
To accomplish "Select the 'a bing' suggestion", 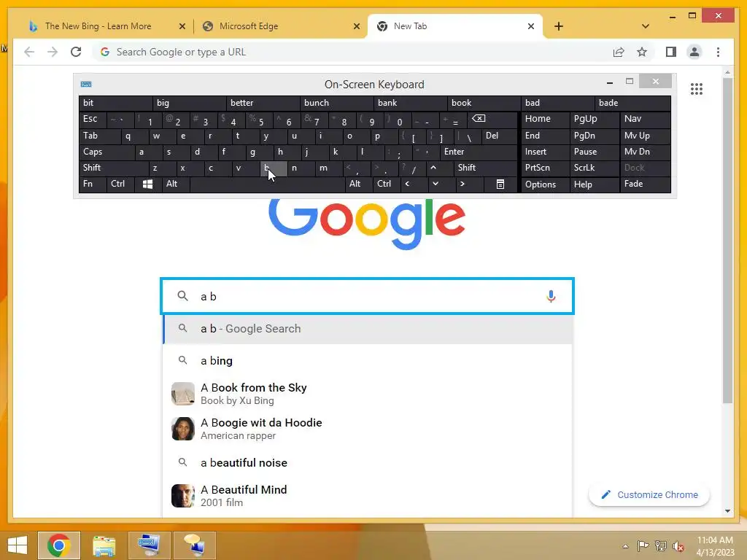I will coord(368,360).
